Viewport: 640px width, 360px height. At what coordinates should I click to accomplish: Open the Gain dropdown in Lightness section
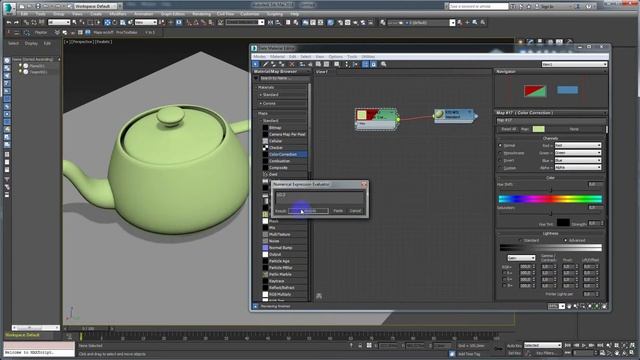point(521,258)
